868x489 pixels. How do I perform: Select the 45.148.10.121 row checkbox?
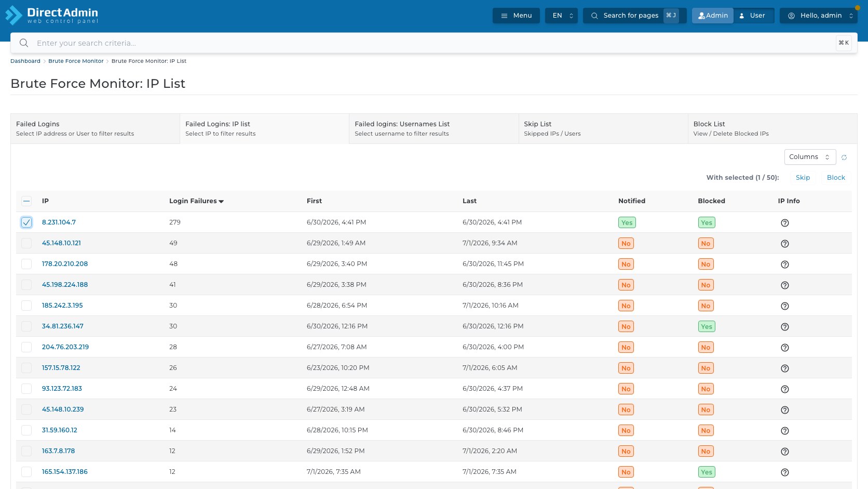click(26, 243)
